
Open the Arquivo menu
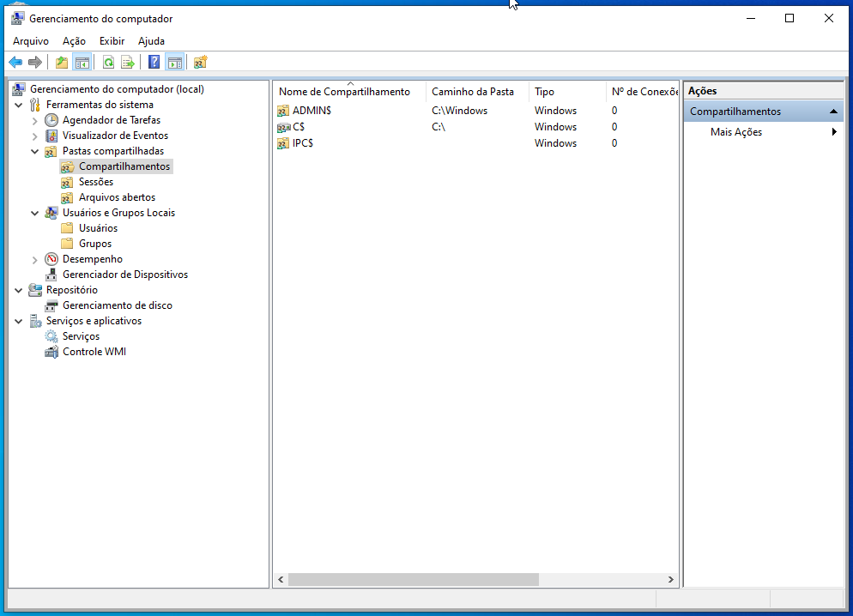click(31, 41)
